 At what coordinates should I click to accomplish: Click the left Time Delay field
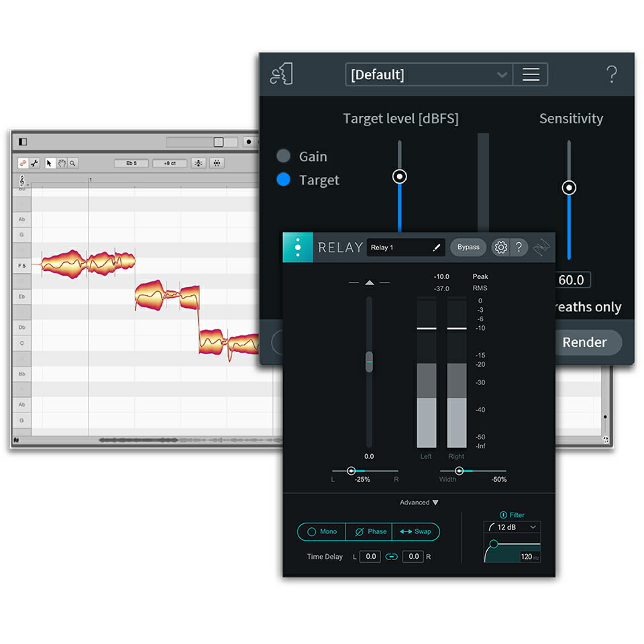[x=370, y=557]
